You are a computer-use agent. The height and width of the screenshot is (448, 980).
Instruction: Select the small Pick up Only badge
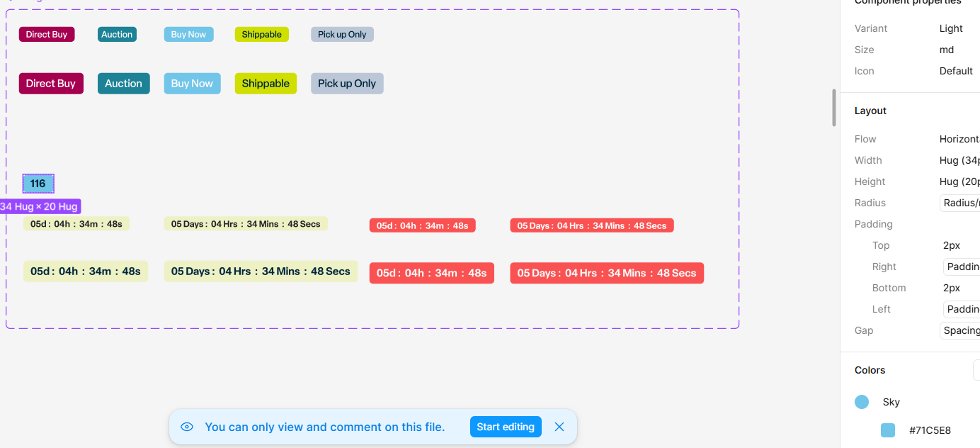[342, 34]
